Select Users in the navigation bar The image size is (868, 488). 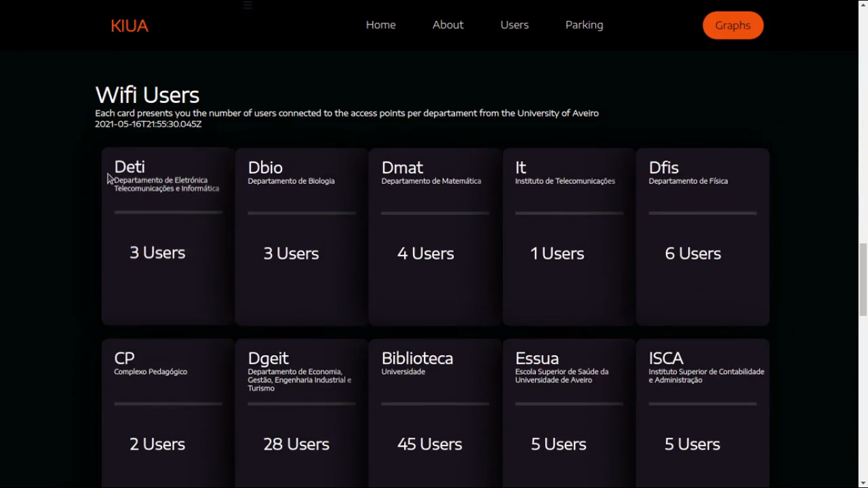[x=514, y=25]
